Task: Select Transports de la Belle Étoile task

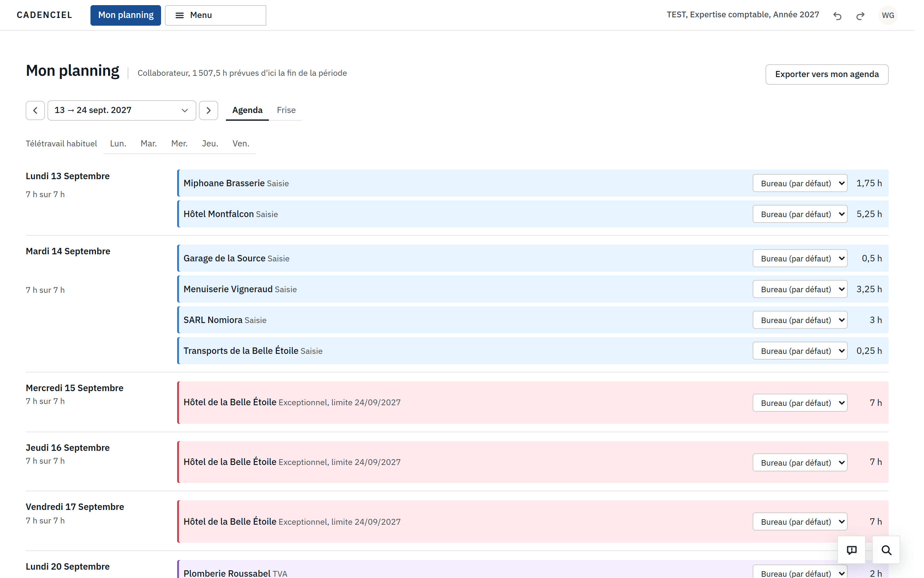Action: click(533, 351)
